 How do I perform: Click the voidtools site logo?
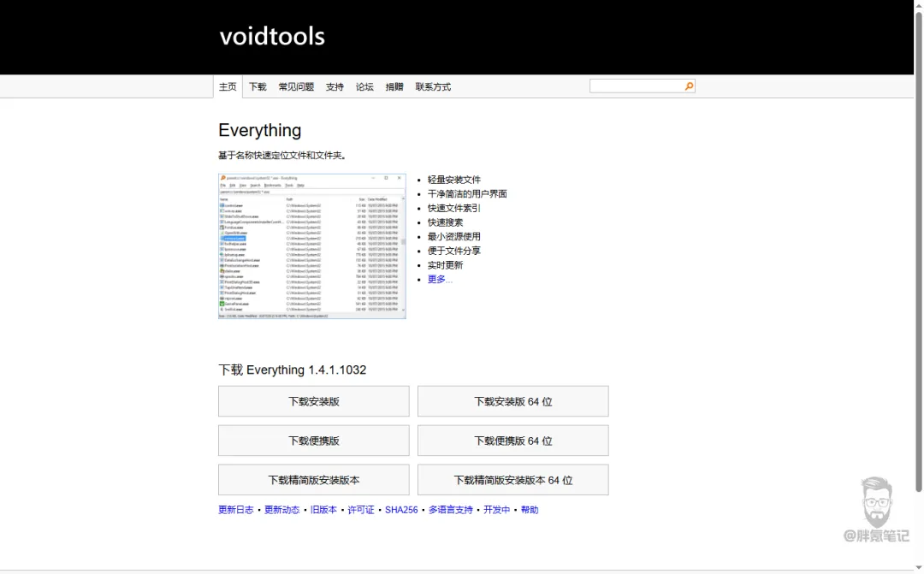[272, 37]
